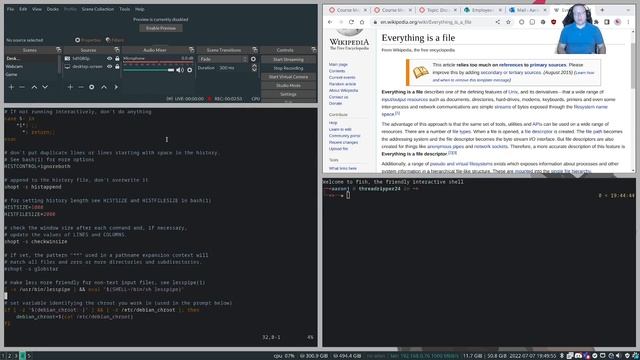Click Studio Mode button
The image size is (640, 360).
(x=288, y=86)
